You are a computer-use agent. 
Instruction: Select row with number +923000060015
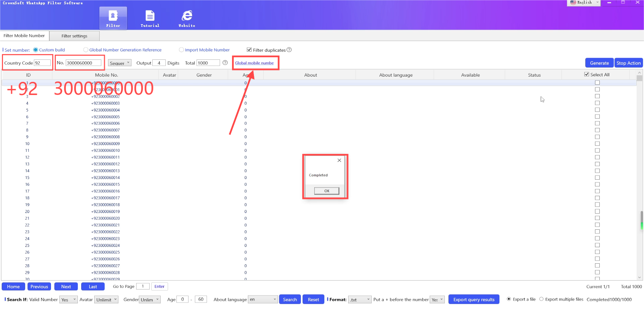click(319, 184)
